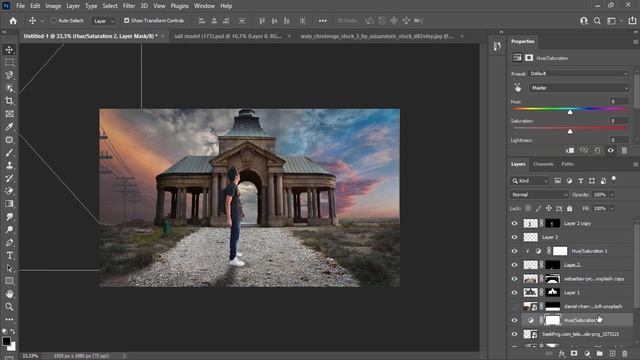Select the Hand tool
This screenshot has height=360, width=640.
coord(9,294)
